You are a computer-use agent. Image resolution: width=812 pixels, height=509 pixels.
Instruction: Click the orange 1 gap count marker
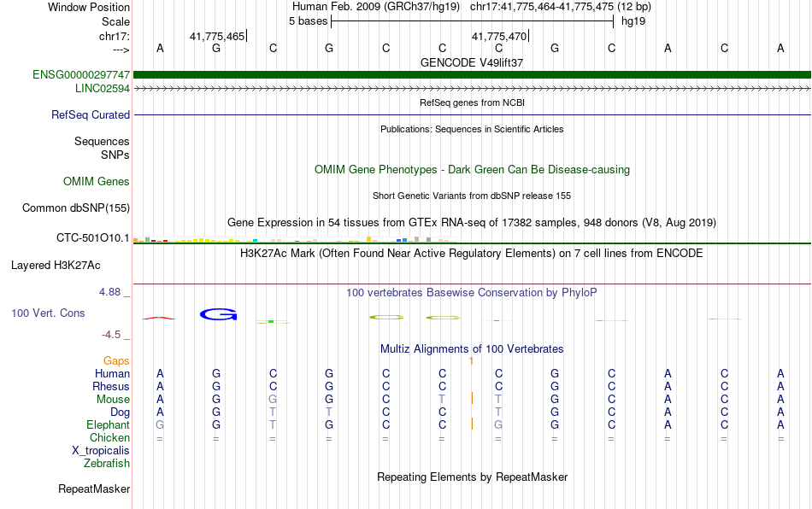pyautogui.click(x=471, y=361)
